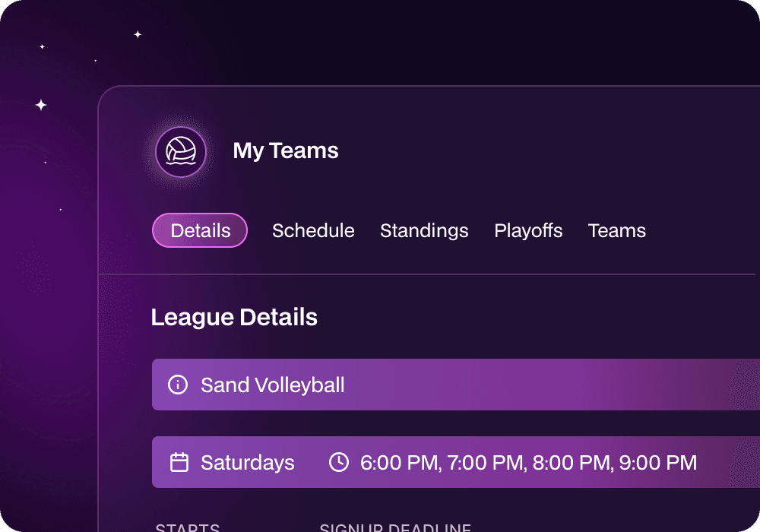Select the Playoffs tab
Image resolution: width=760 pixels, height=532 pixels.
(528, 230)
